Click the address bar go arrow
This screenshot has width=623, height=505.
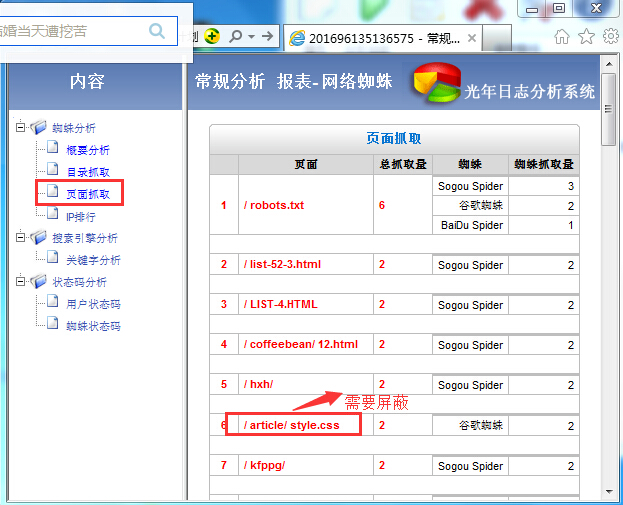point(268,37)
